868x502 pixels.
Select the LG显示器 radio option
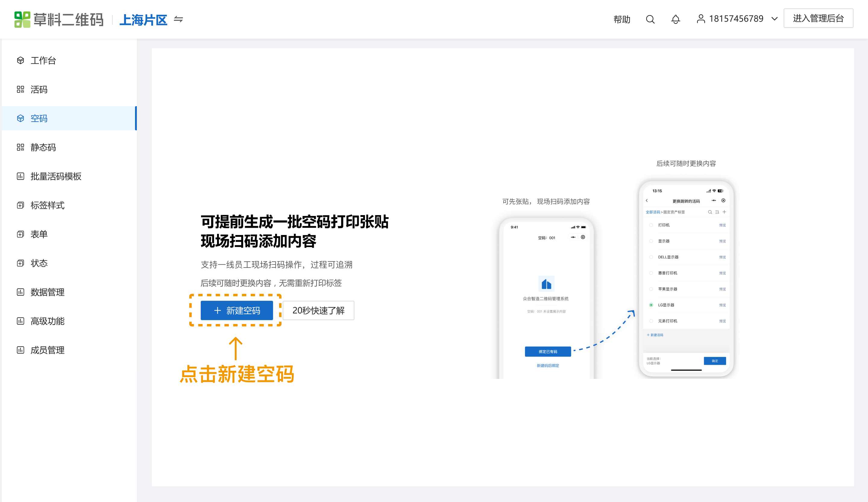(x=651, y=305)
